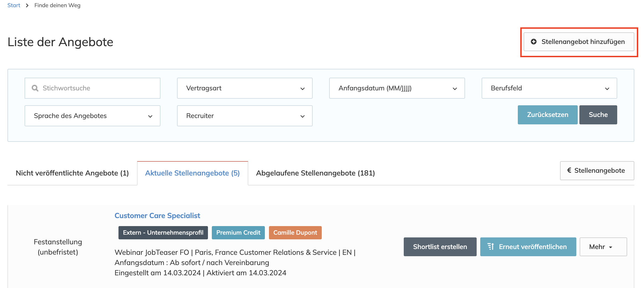Click the Zurücksetzen button
Image resolution: width=644 pixels, height=288 pixels.
coord(547,115)
